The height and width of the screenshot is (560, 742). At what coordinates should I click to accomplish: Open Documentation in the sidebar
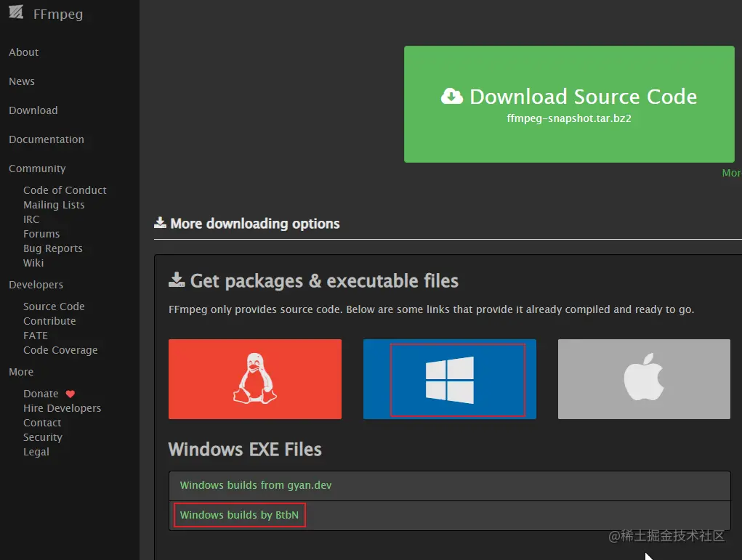47,139
